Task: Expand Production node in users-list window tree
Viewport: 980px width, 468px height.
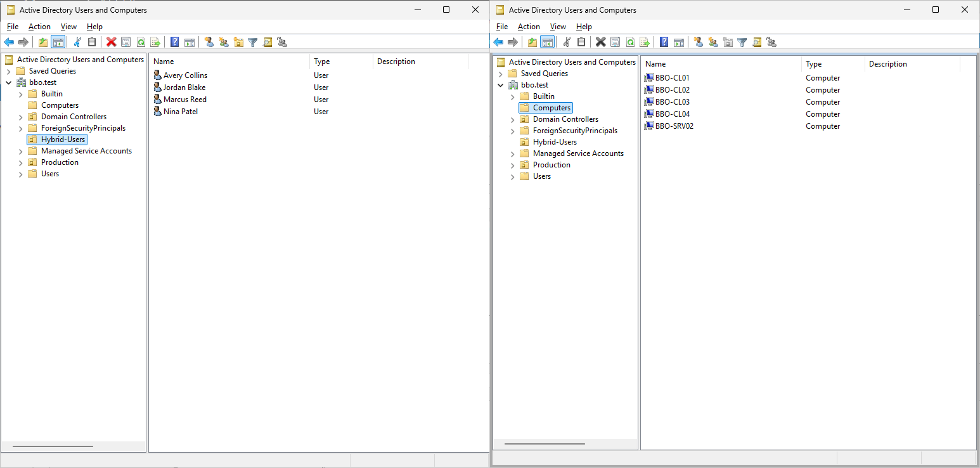Action: click(x=21, y=162)
